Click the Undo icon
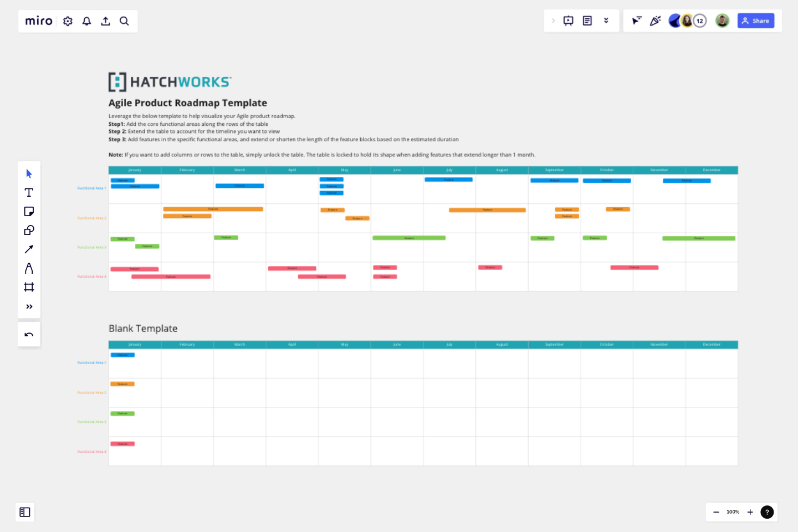 [29, 334]
